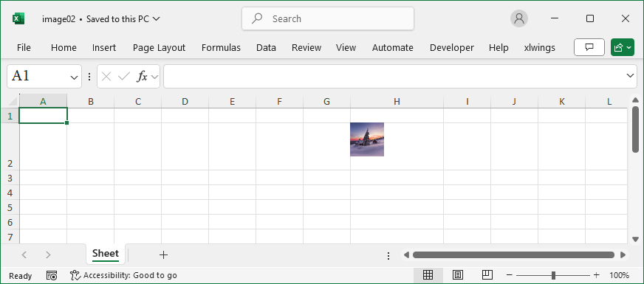Click the previous sheet arrow

point(24,254)
